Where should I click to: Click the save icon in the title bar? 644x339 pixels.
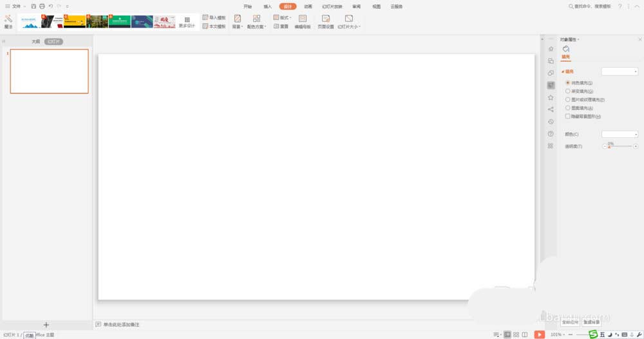tap(34, 6)
